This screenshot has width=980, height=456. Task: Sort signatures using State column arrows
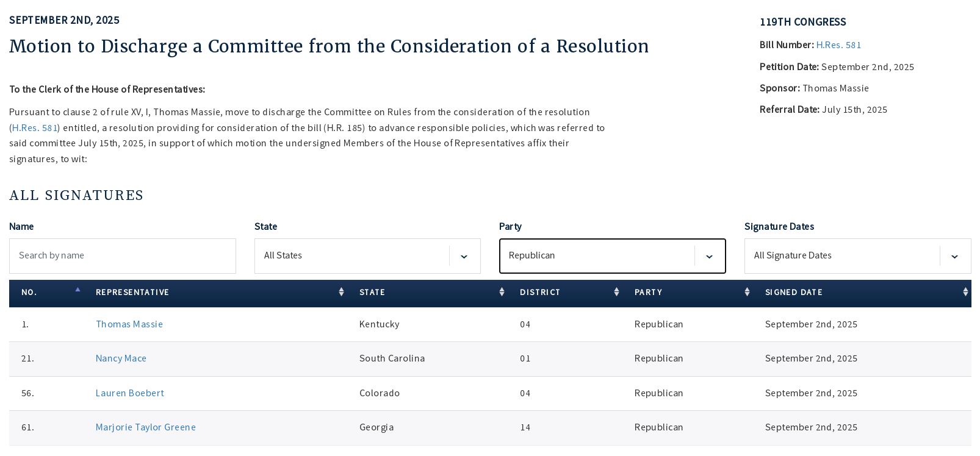(x=502, y=293)
